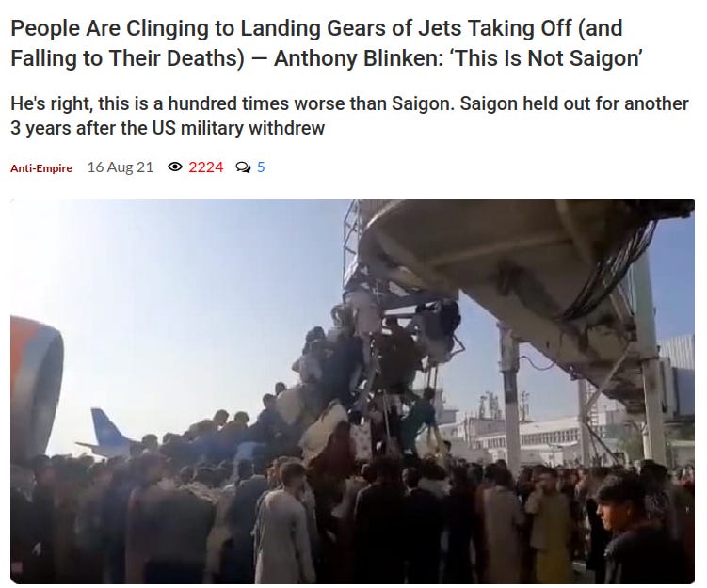Screen dimensions: 707x588
Task: Click the eye views icon
Action: [174, 167]
